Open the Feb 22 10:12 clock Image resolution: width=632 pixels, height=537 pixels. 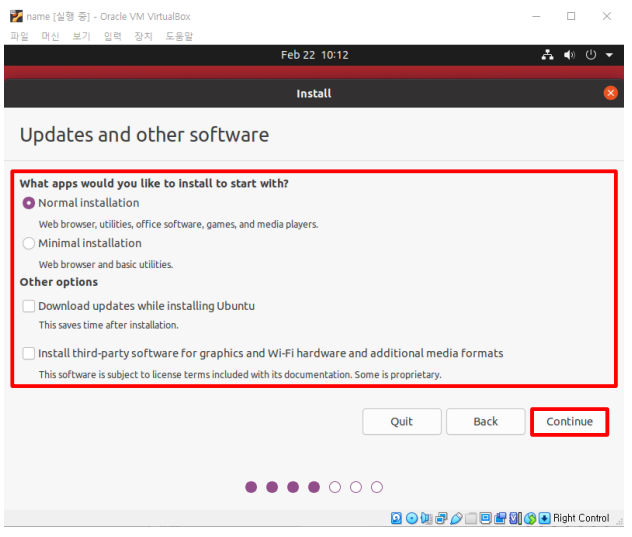[x=314, y=55]
